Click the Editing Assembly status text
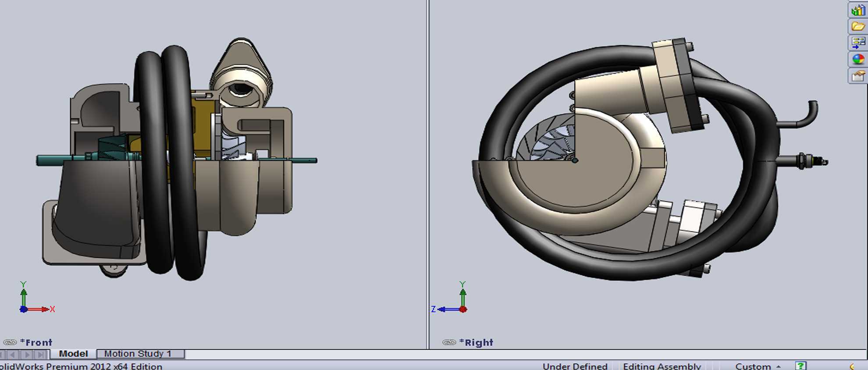Viewport: 868px width, 370px height. point(662,366)
